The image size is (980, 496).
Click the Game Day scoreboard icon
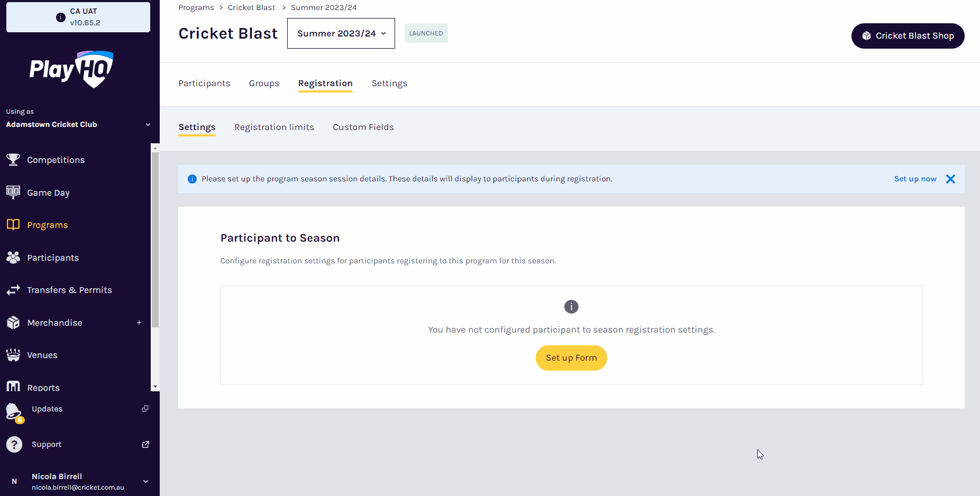coord(13,192)
